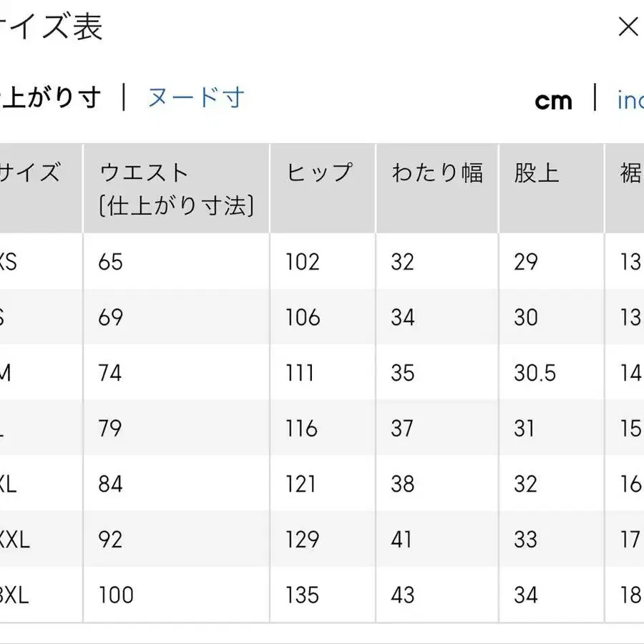
Task: Select hip measurement 135 for 3XL
Action: coord(303,595)
